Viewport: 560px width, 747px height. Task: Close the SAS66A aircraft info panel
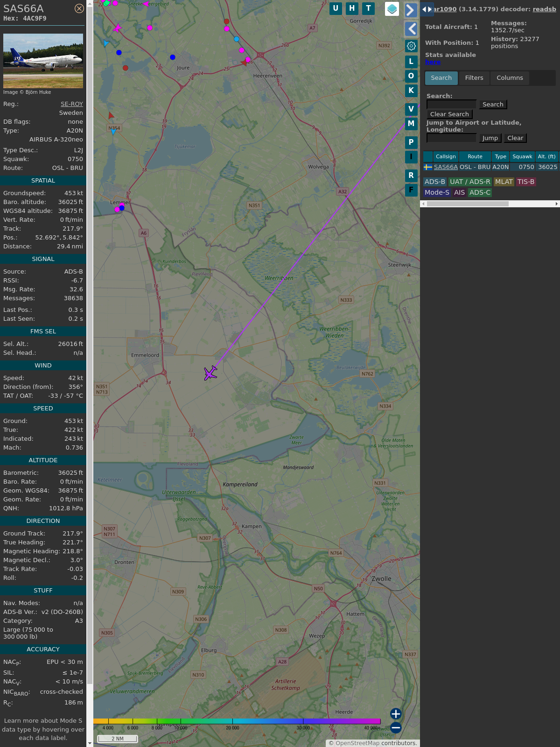pos(79,8)
